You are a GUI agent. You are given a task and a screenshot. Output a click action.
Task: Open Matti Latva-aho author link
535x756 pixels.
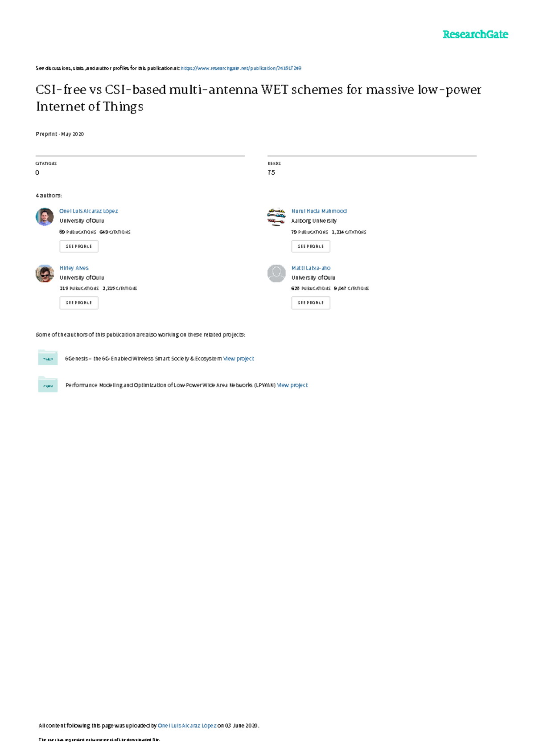[311, 268]
